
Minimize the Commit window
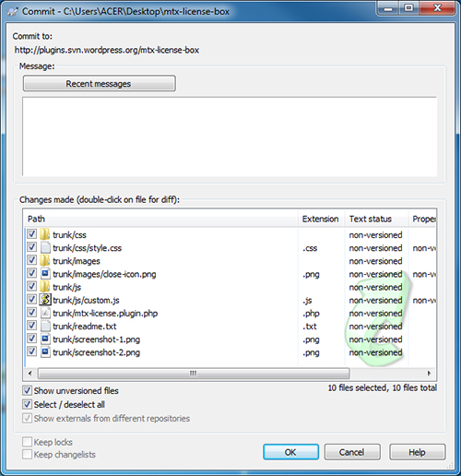(388, 8)
